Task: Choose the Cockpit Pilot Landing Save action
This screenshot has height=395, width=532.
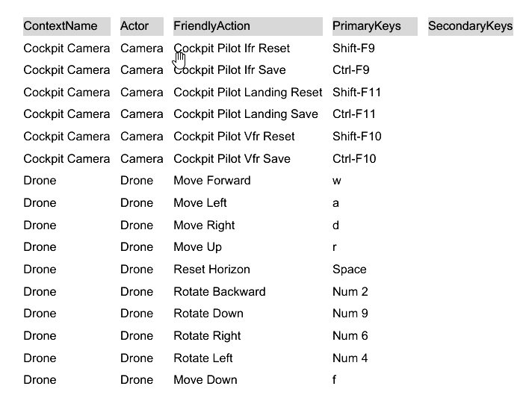Action: tap(246, 114)
